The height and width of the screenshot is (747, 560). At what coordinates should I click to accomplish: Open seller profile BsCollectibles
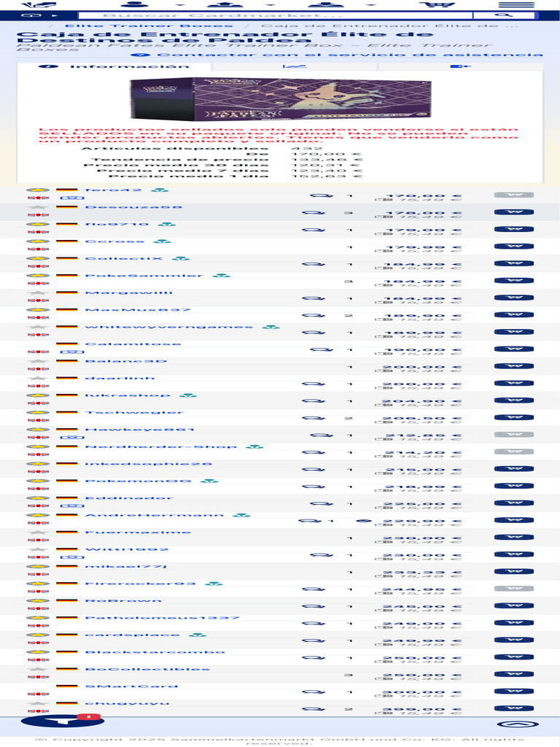point(147,670)
